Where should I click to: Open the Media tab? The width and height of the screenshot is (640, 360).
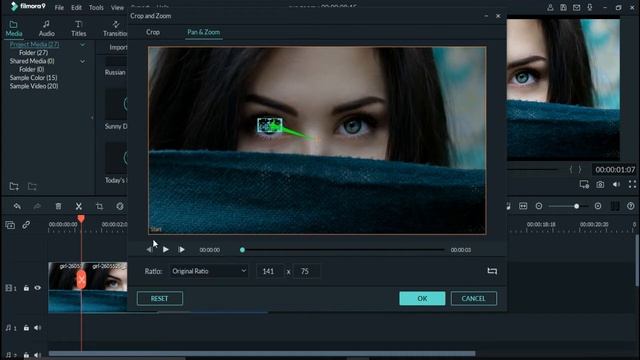coord(13,29)
